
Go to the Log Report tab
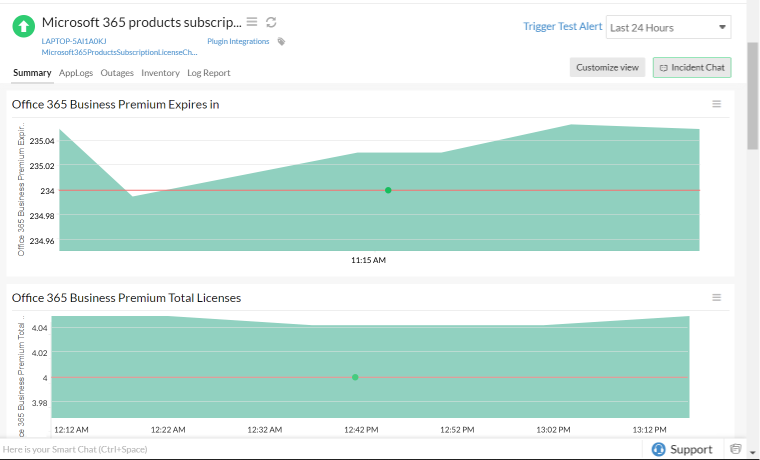[x=209, y=73]
